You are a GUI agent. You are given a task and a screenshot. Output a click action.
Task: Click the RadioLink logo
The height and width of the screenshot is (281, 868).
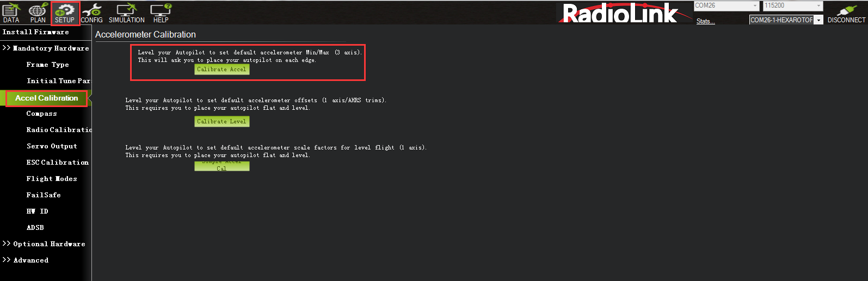(x=620, y=13)
